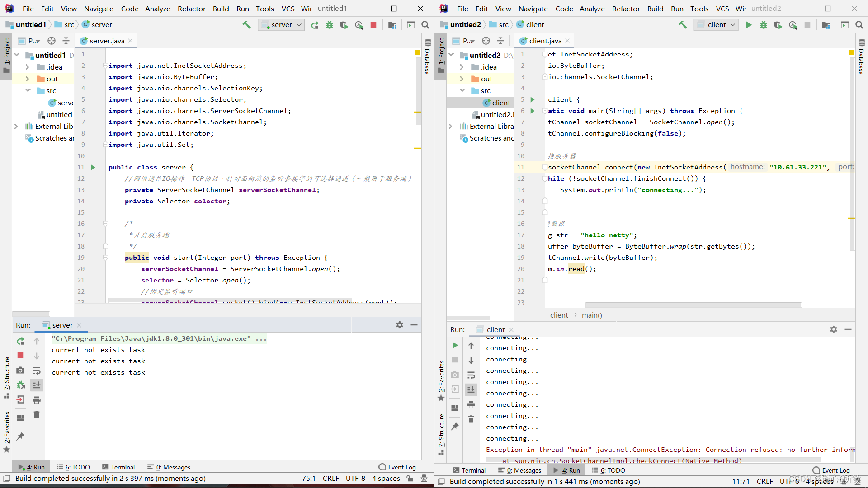This screenshot has width=868, height=488.
Task: Select the server dropdown in run configuration
Action: pos(280,24)
